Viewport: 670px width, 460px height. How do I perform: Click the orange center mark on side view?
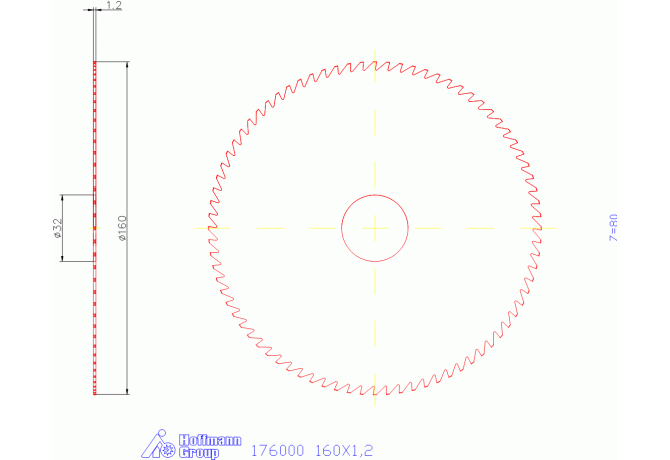(94, 229)
